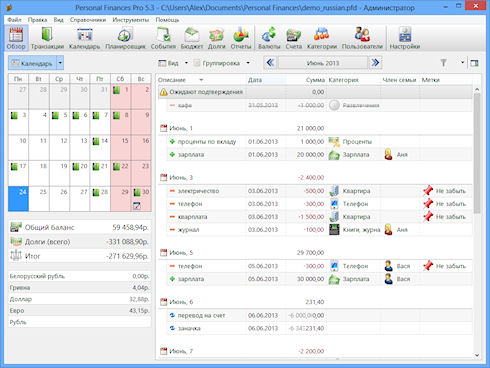Open the Долги debts section
Viewport: 490px width, 368px height.
point(217,38)
